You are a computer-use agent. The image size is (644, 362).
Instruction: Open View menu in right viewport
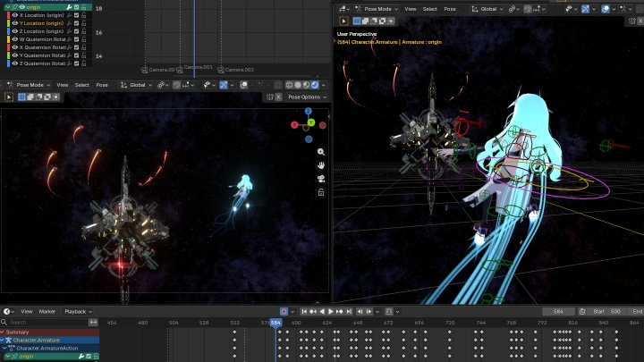tap(411, 9)
